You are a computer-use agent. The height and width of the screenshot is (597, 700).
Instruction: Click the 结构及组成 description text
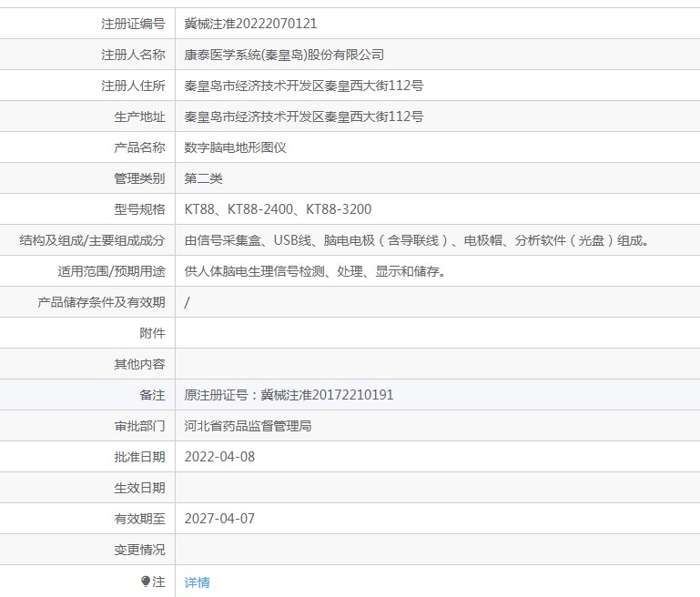tap(417, 240)
